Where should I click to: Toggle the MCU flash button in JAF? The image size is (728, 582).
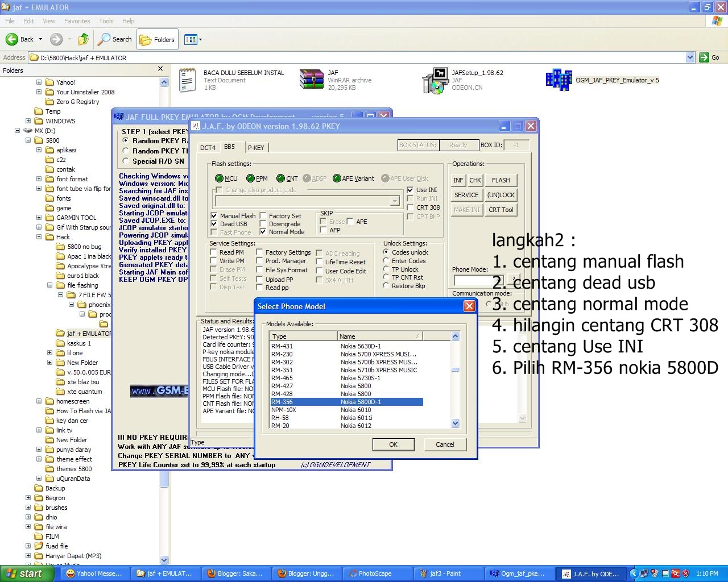click(x=220, y=178)
